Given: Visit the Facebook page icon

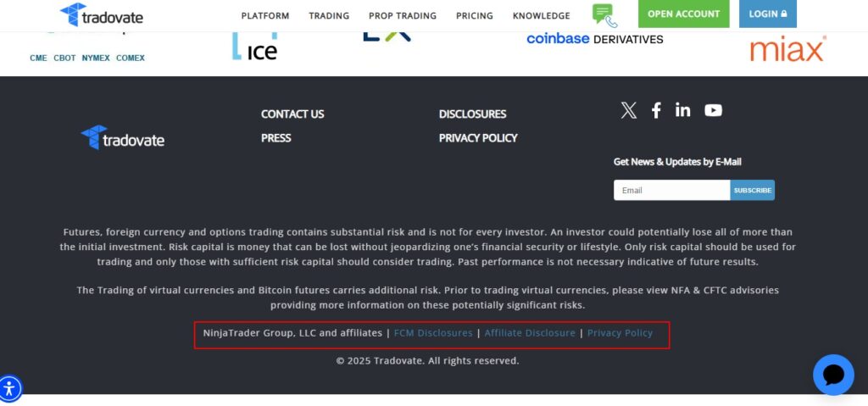Looking at the screenshot, I should pyautogui.click(x=656, y=110).
